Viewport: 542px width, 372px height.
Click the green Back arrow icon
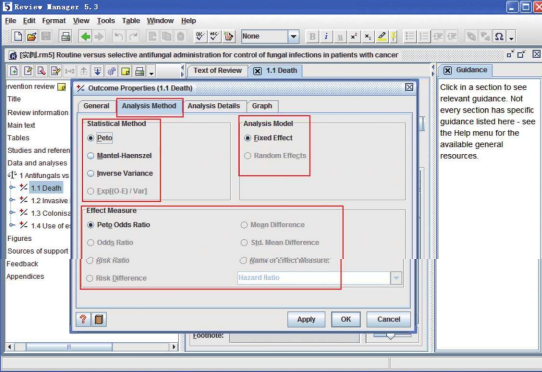[85, 36]
